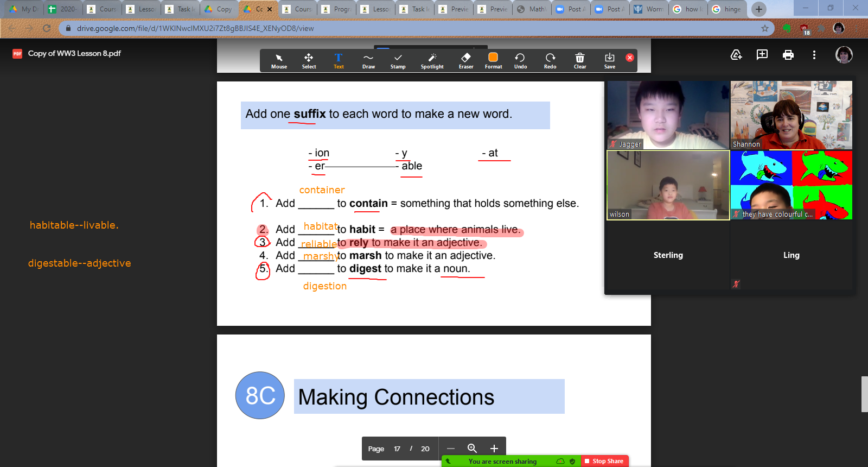Click the You are screen sharing indicator
This screenshot has width=868, height=467.
[x=502, y=462]
